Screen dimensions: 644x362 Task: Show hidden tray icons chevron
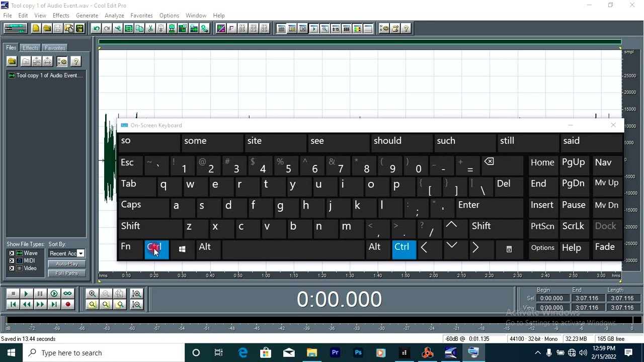pyautogui.click(x=537, y=353)
